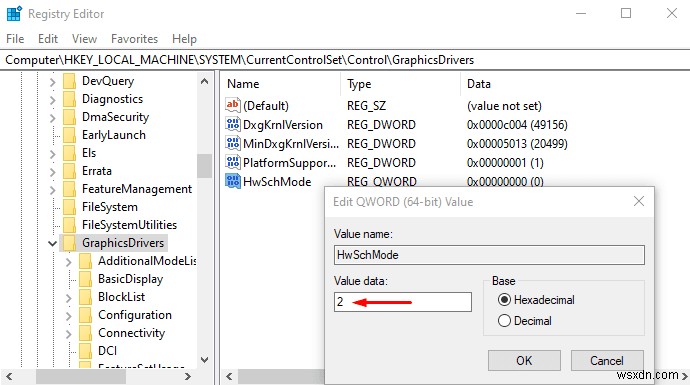Viewport: 690px width, 385px height.
Task: Click the AdditionalModeLis folder icon
Action: coord(85,261)
